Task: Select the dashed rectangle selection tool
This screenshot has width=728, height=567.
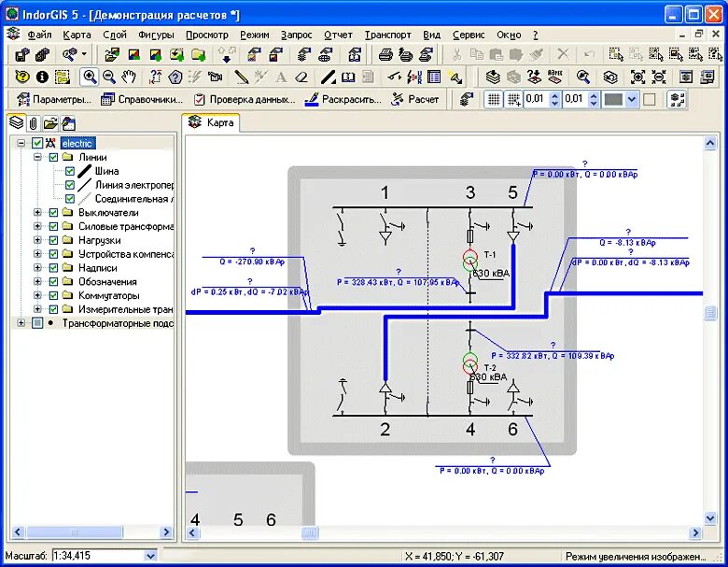Action: click(63, 77)
